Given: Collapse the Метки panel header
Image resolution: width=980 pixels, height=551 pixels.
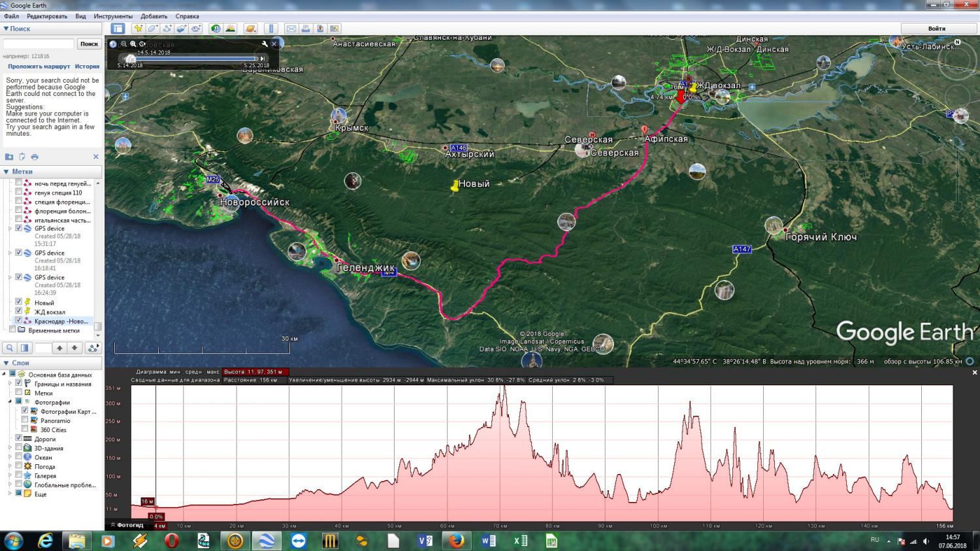Looking at the screenshot, I should [51, 172].
